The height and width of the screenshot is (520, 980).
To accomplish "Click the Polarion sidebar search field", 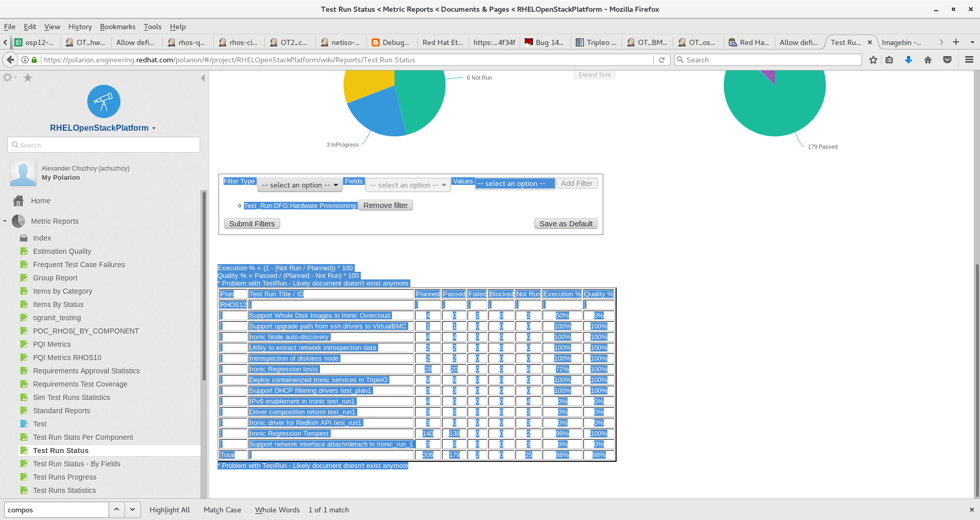I will point(104,145).
